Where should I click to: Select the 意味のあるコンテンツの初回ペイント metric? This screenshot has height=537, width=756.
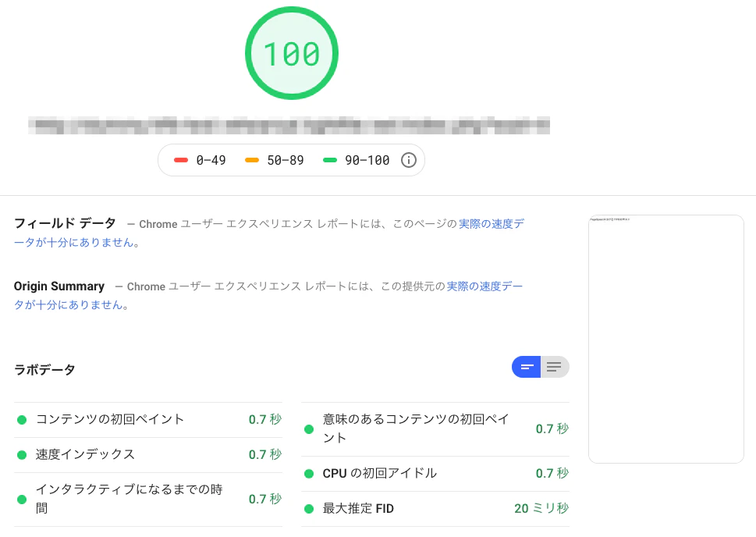click(x=435, y=429)
